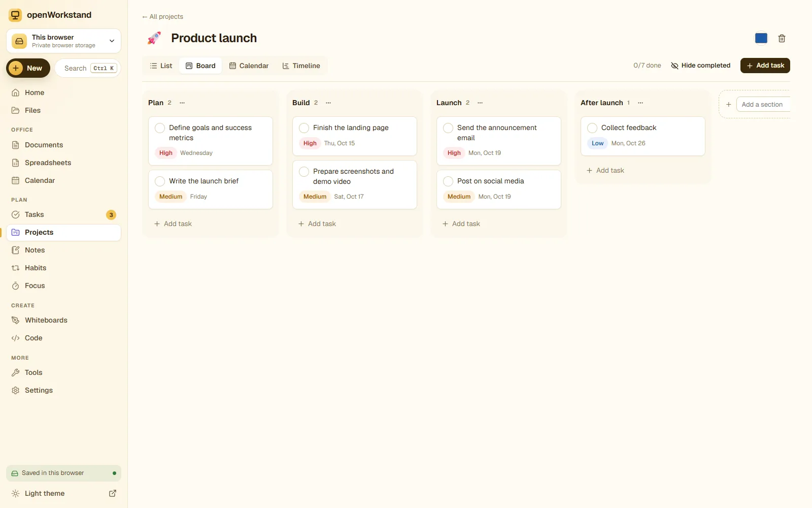This screenshot has height=508, width=812.
Task: Click the plus icon next to Add a section
Action: 728,104
